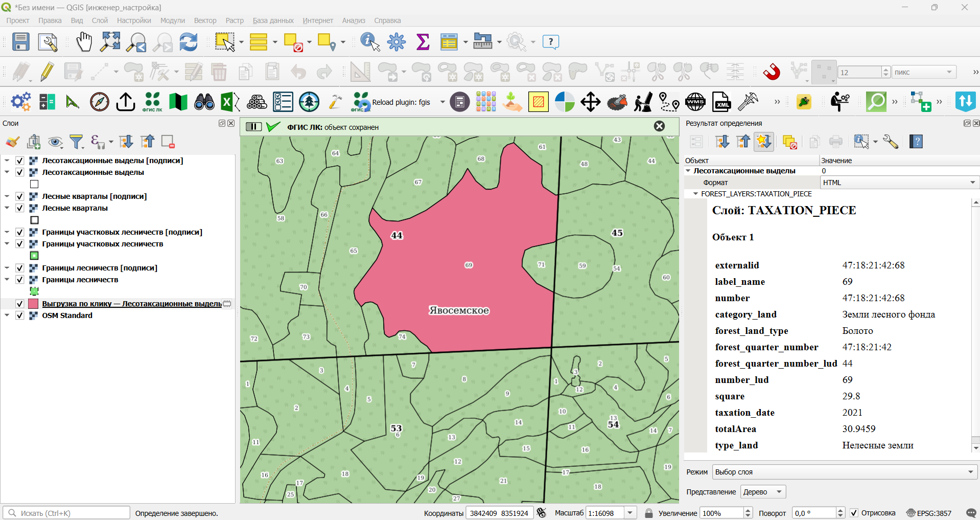Viewport: 980px width, 520px height.
Task: Hide the Лесные кварталы layer
Action: (20, 208)
